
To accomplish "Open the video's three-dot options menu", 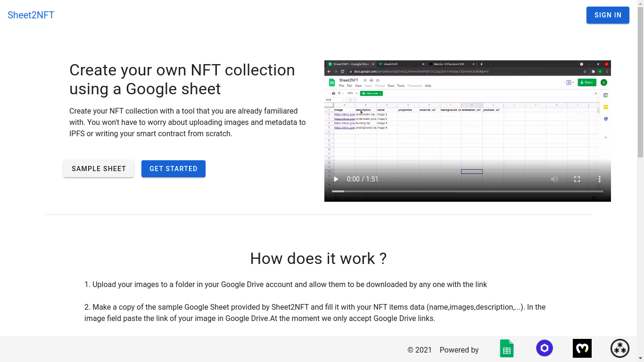I will tap(600, 179).
